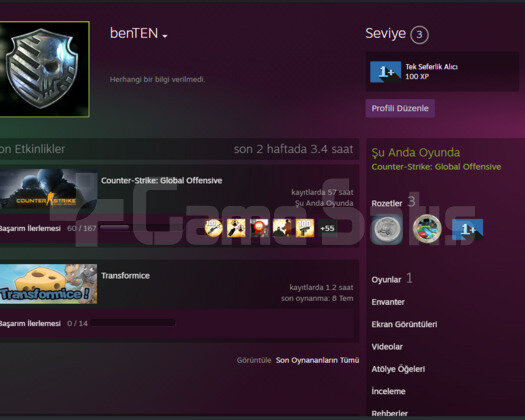Click the 'kayıtlarda 57 saat' text

coord(322,192)
